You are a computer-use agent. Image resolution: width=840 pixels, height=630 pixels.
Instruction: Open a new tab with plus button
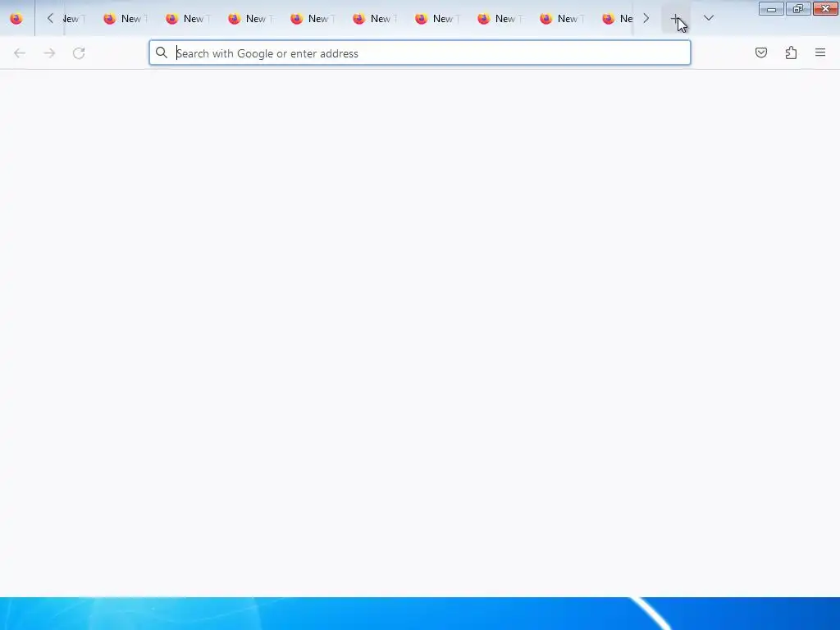pos(676,18)
